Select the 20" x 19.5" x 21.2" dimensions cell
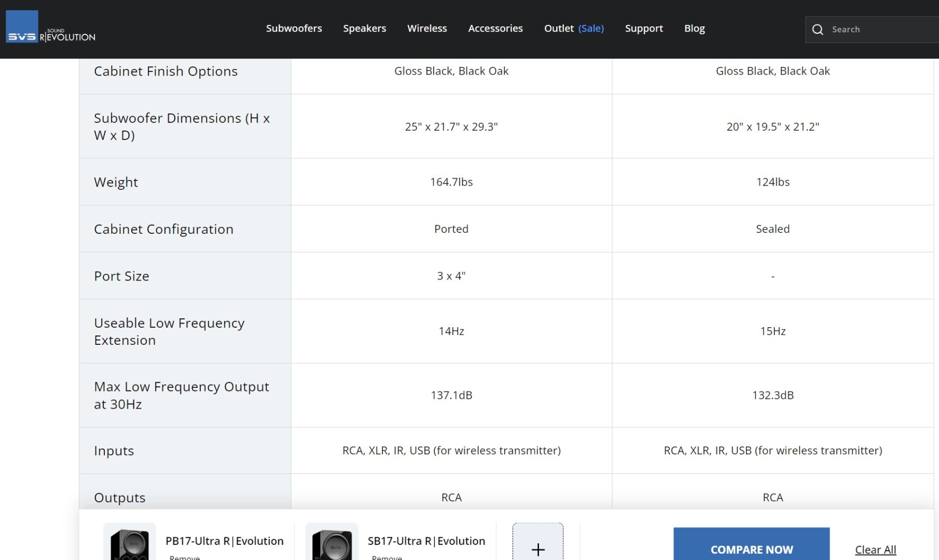 pyautogui.click(x=773, y=127)
